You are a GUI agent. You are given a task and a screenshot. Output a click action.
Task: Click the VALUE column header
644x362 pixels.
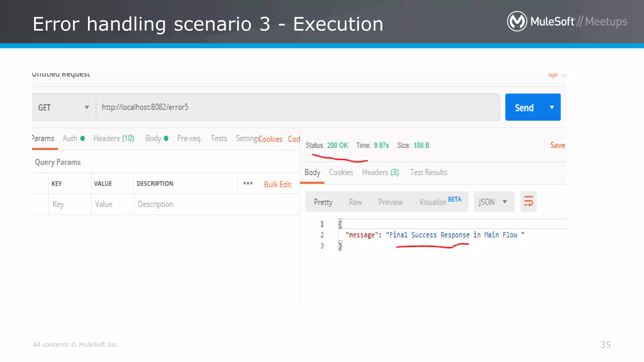(103, 184)
